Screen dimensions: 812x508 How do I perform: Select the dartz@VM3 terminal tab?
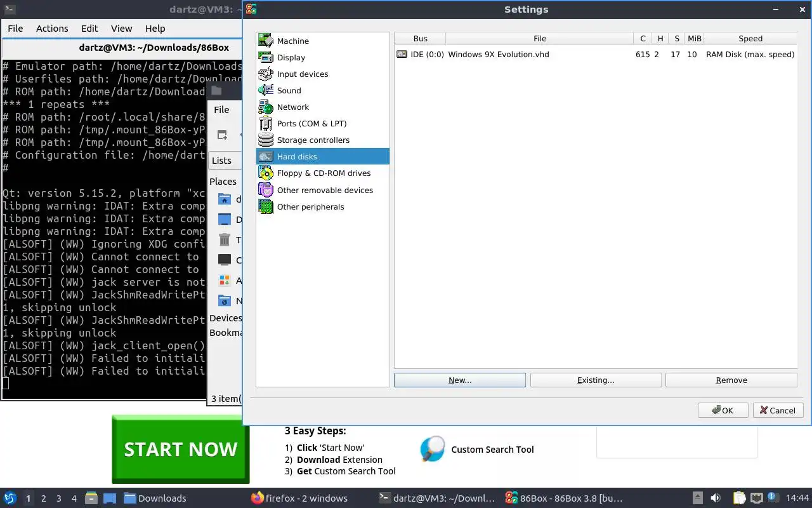(x=123, y=47)
